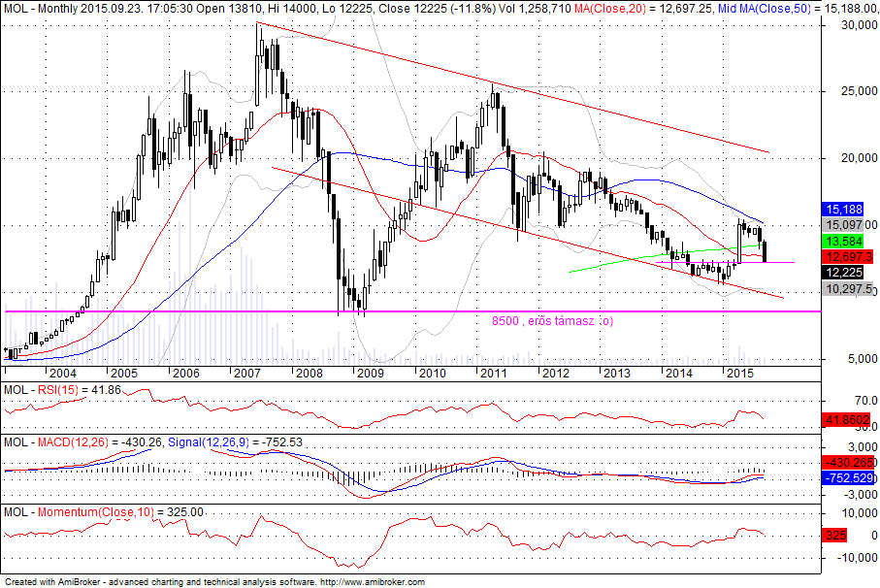Click the -3,000 MACD axis label
The image size is (880, 588).
(860, 494)
